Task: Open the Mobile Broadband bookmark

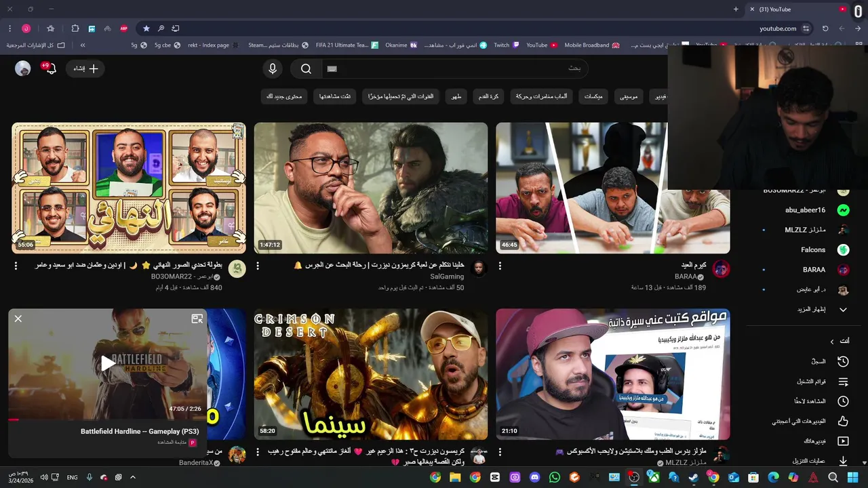Action: click(591, 45)
